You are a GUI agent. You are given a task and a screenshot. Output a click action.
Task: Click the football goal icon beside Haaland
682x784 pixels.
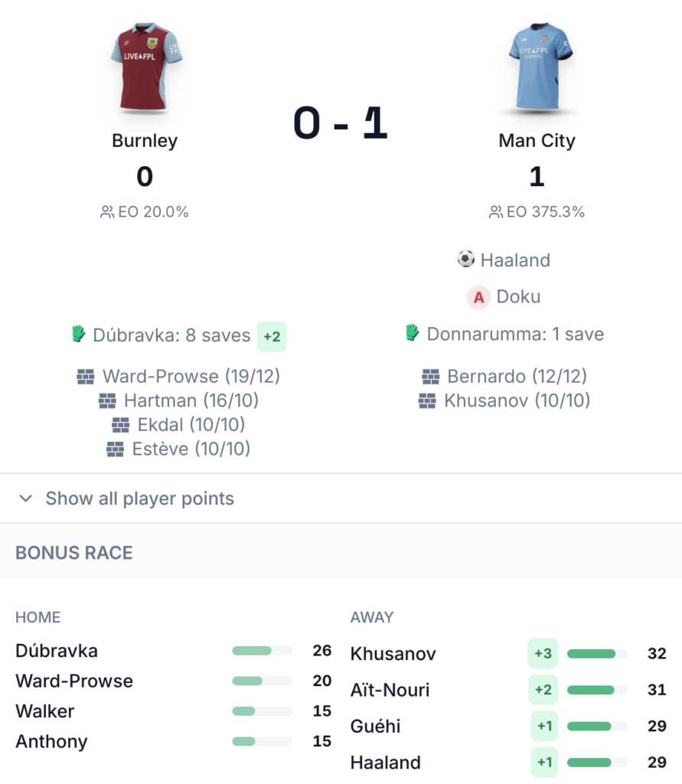coord(466,260)
